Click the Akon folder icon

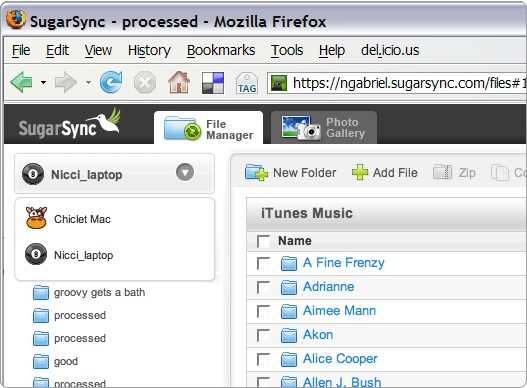[x=289, y=336]
